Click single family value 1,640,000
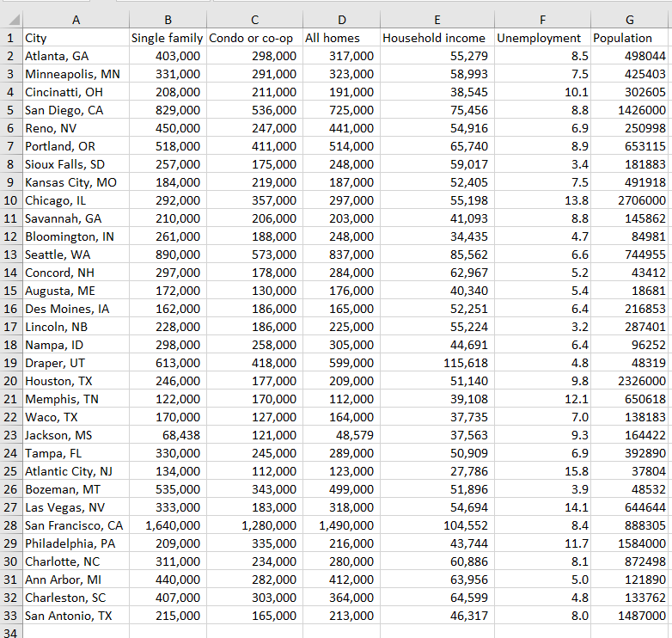672x638 pixels. tap(168, 525)
